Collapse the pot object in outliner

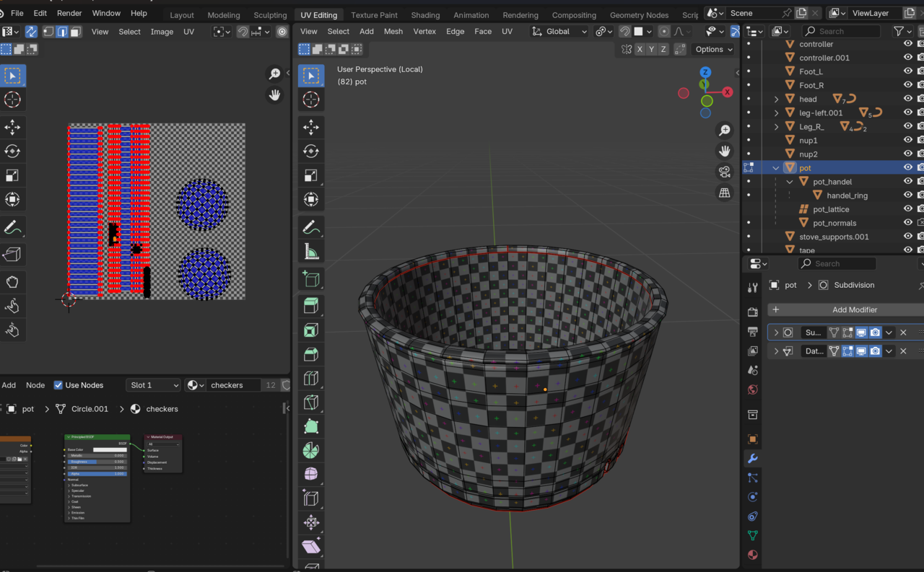pos(776,168)
